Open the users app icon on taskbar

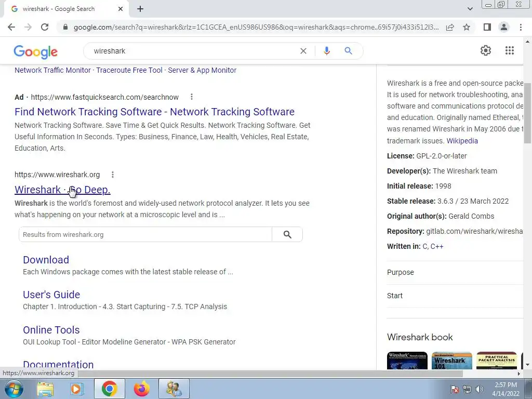tap(174, 389)
